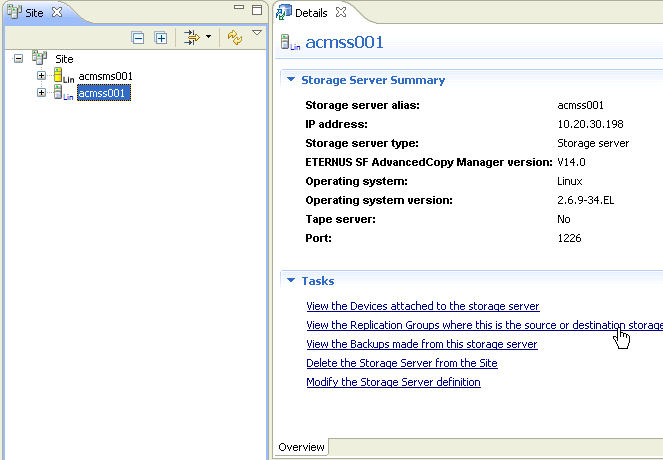Click the Operating system version label

pyautogui.click(x=379, y=200)
